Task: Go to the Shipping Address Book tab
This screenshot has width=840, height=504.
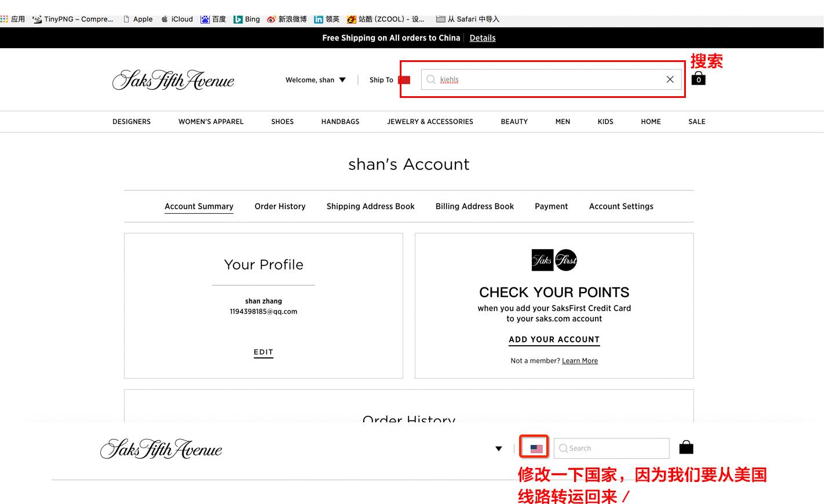Action: pyautogui.click(x=371, y=206)
